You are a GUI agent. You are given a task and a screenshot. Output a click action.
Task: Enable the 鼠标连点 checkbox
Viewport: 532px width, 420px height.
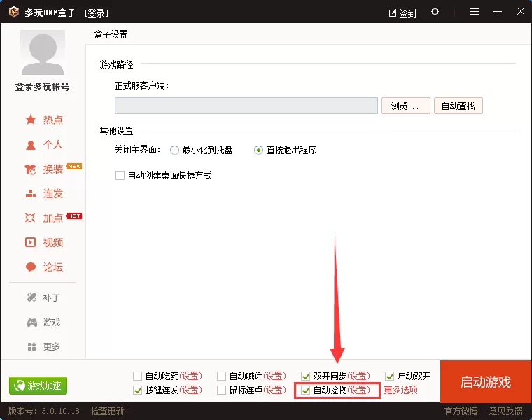[222, 391]
